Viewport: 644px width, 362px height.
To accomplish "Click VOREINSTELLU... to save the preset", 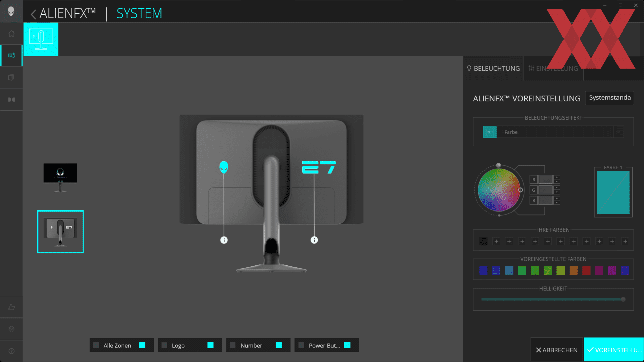I will pos(614,350).
